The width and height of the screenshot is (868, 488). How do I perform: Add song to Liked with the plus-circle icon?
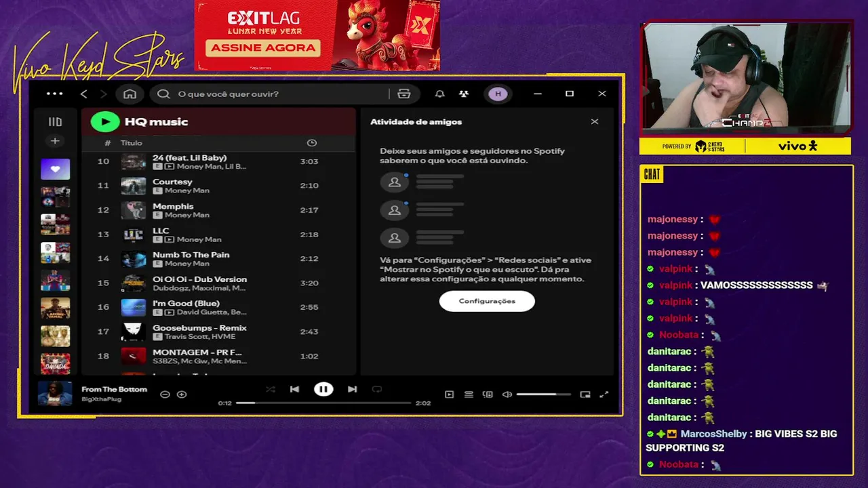(182, 394)
